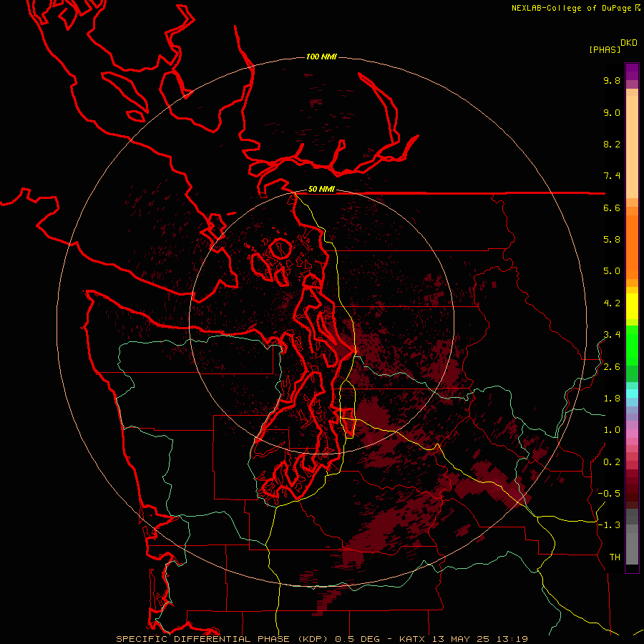Viewport: 644px width, 644px height.
Task: Click the 4.2 legend value
Action: (612, 303)
